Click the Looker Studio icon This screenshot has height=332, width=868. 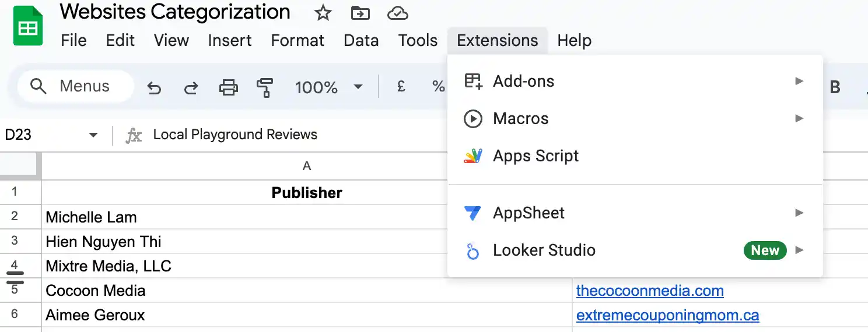[x=473, y=251]
